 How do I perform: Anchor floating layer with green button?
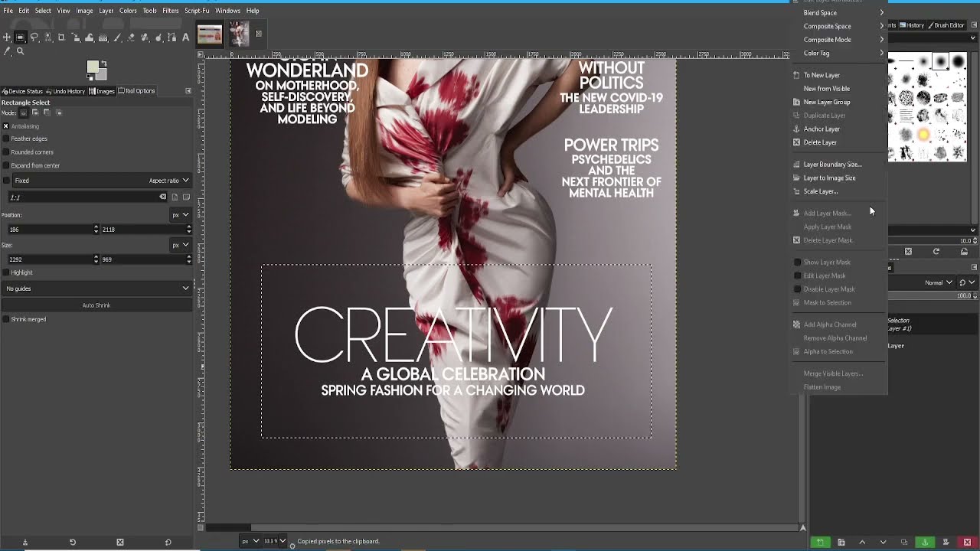coord(925,542)
